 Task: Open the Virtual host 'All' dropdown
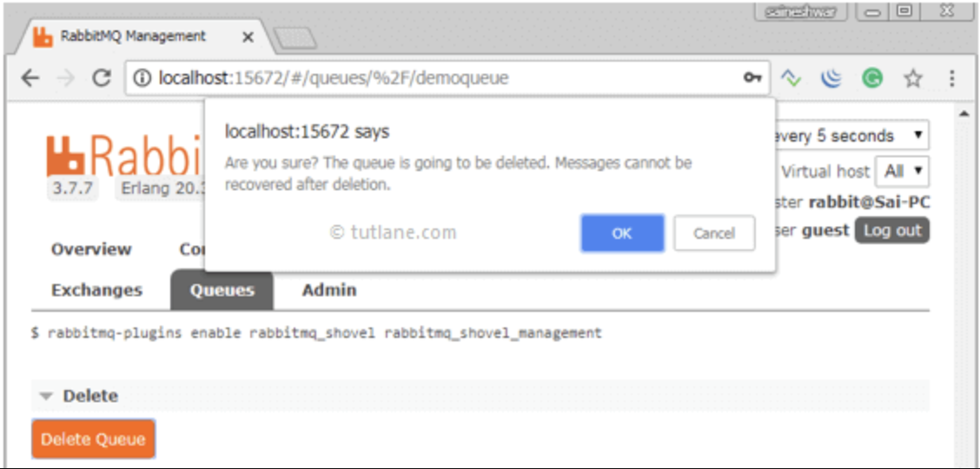coord(902,171)
